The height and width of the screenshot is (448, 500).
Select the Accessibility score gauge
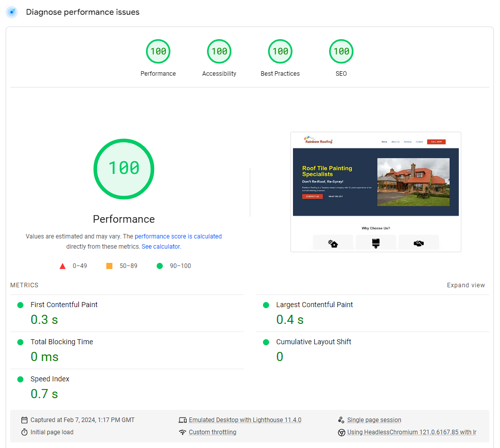click(x=219, y=51)
